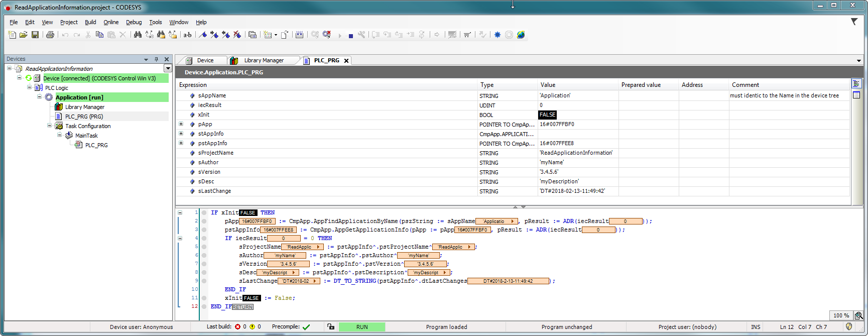The height and width of the screenshot is (336, 868).
Task: Toggle the xInit FALSE value cell
Action: (547, 115)
